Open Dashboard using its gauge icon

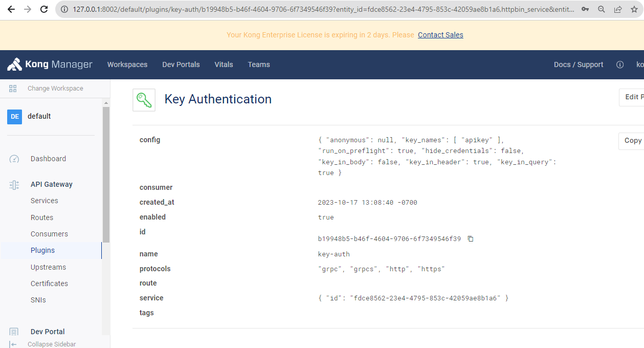point(13,159)
